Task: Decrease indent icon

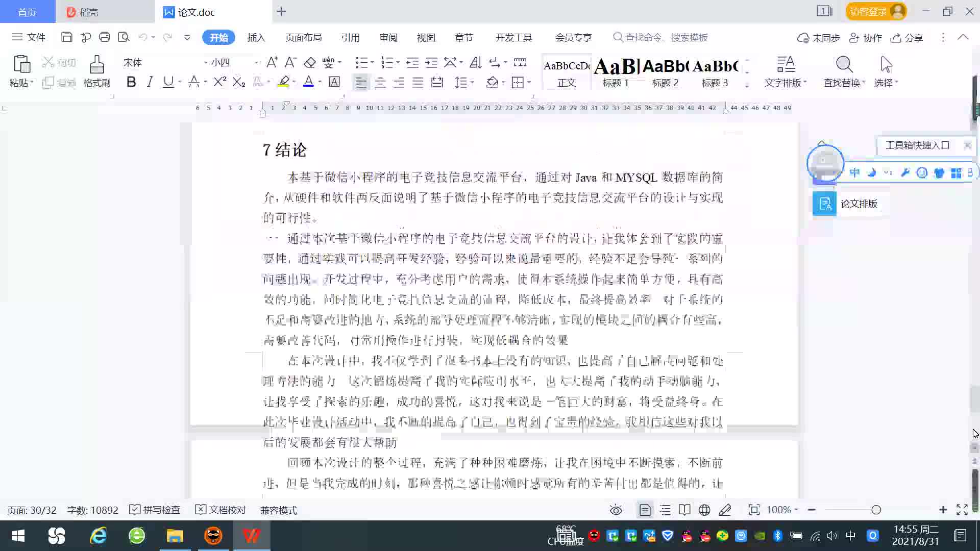Action: tap(412, 62)
